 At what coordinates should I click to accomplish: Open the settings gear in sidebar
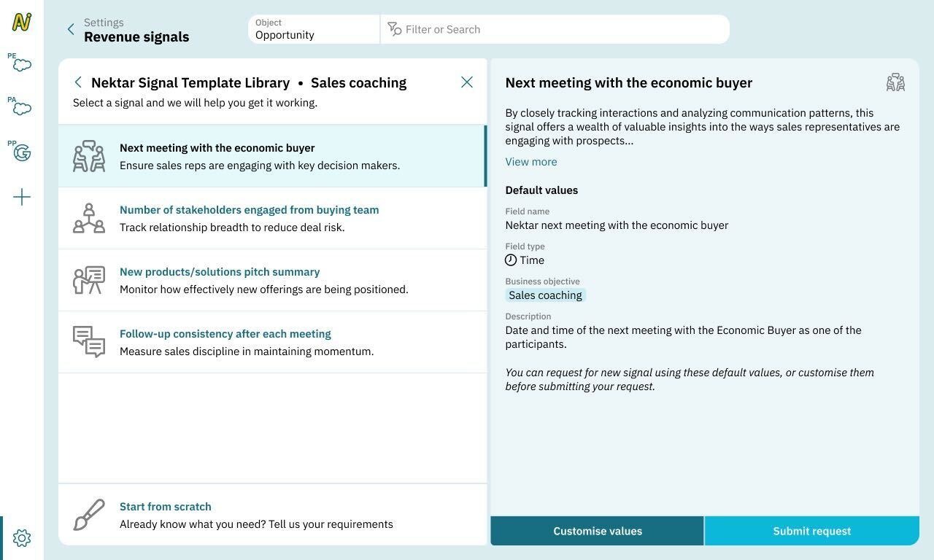point(22,538)
